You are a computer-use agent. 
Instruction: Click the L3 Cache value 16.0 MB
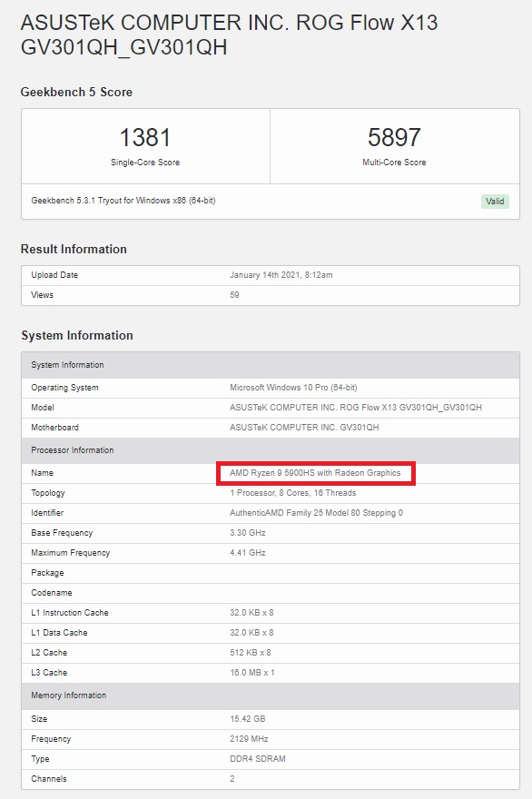(x=252, y=673)
